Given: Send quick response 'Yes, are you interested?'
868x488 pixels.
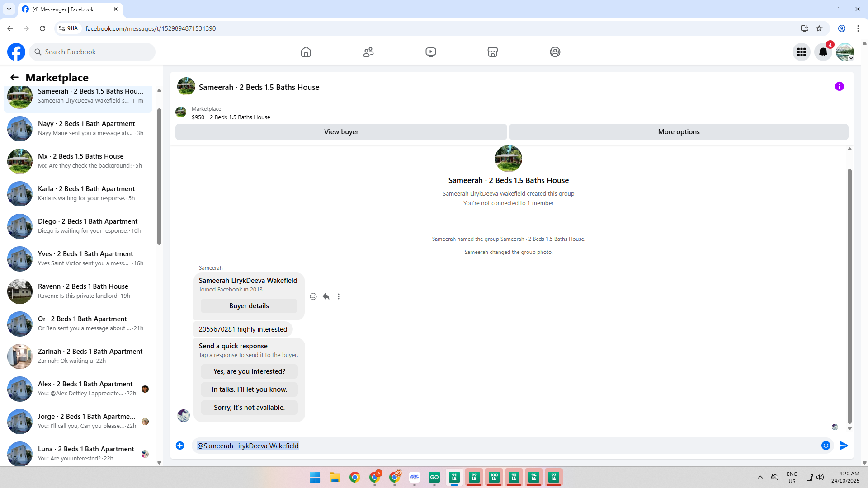Looking at the screenshot, I should tap(250, 371).
